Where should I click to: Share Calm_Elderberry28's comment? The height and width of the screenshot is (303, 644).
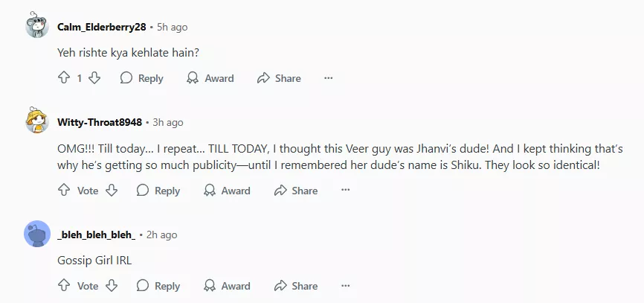[x=279, y=78]
